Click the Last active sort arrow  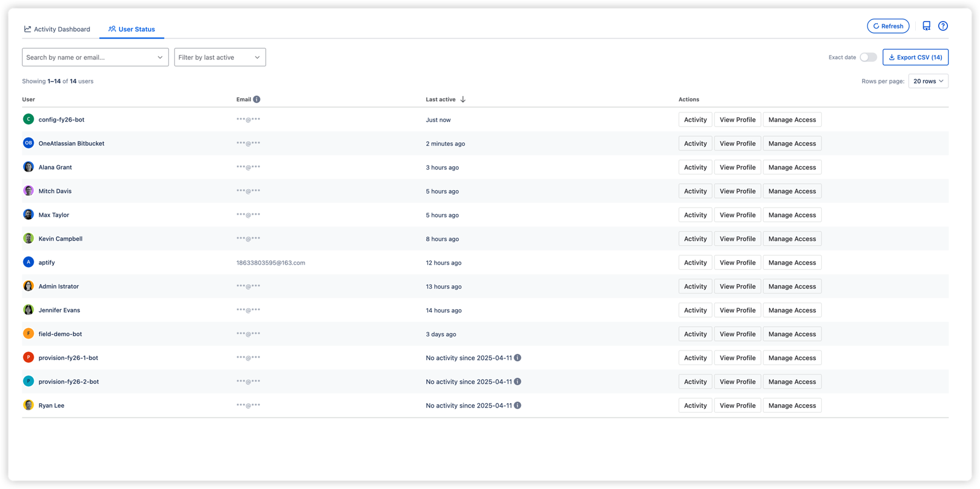tap(463, 99)
